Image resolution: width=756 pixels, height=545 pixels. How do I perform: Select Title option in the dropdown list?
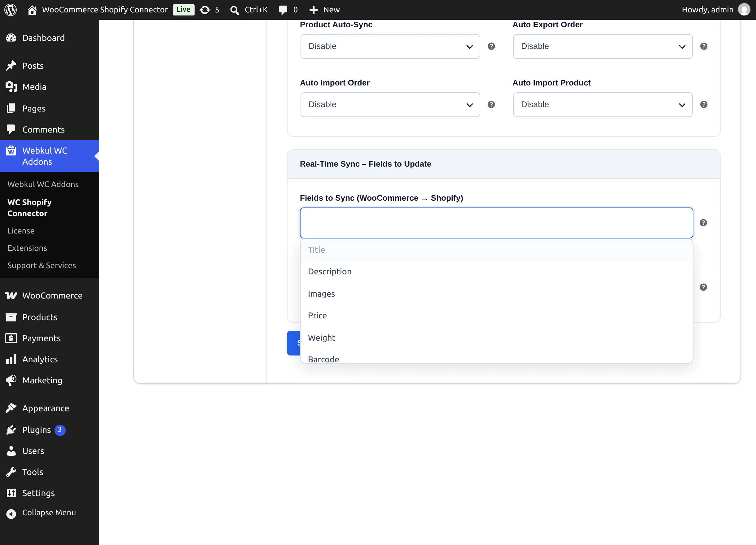click(496, 250)
